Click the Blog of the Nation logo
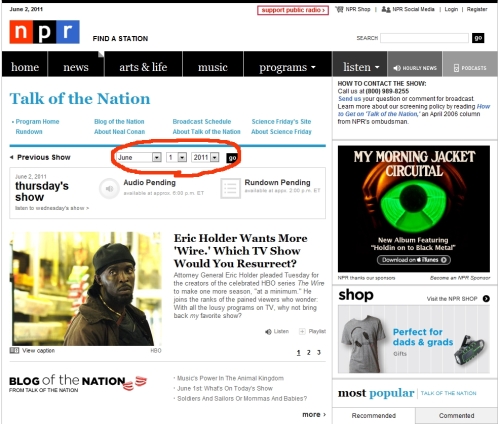 click(x=78, y=383)
